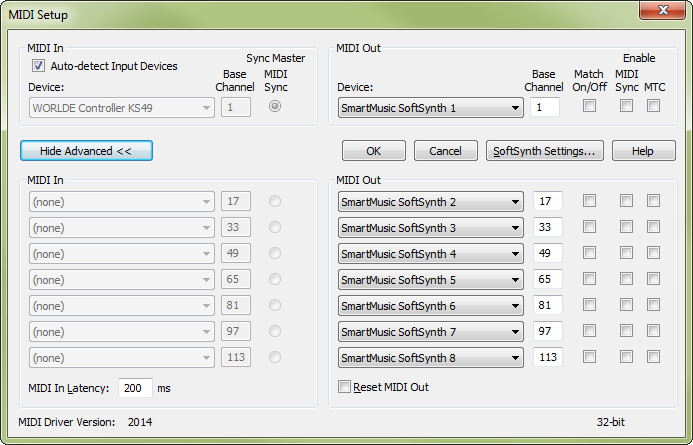Click base channel 17 field for SoftSynth 2

coord(548,201)
